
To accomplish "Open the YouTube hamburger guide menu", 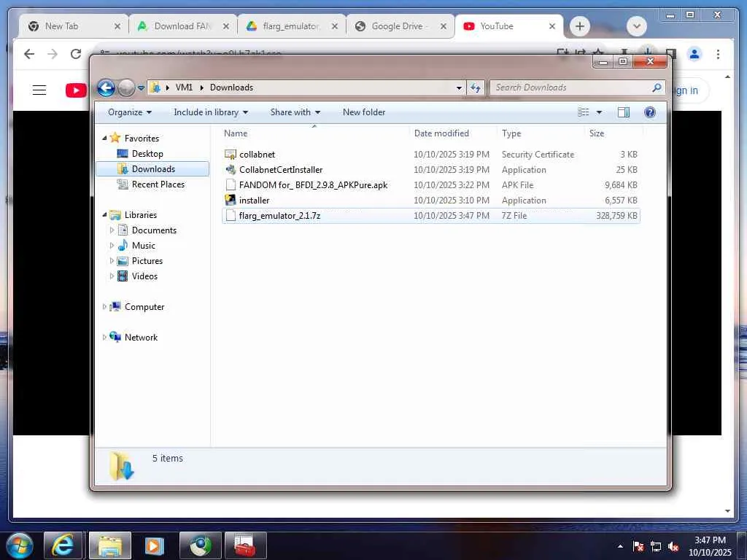I will [39, 90].
